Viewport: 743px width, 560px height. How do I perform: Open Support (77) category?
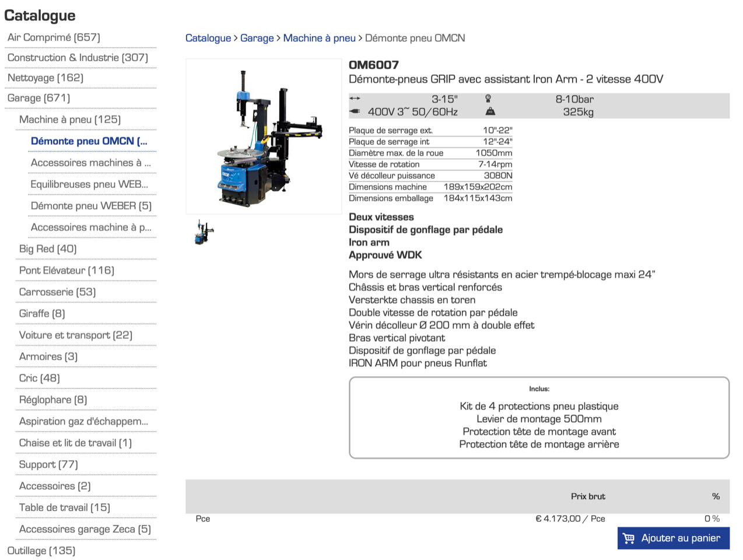48,465
